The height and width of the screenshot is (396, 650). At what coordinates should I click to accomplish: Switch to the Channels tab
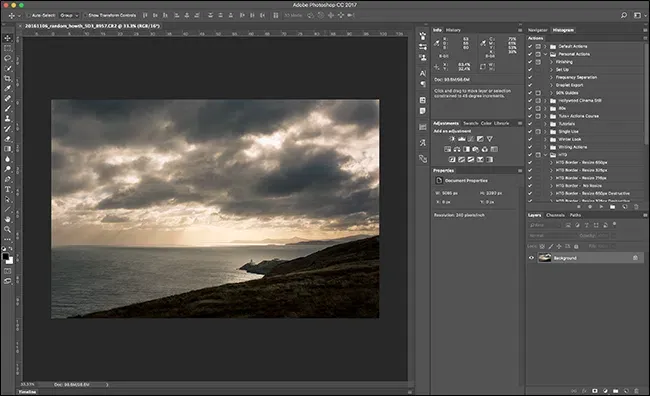[x=555, y=215]
